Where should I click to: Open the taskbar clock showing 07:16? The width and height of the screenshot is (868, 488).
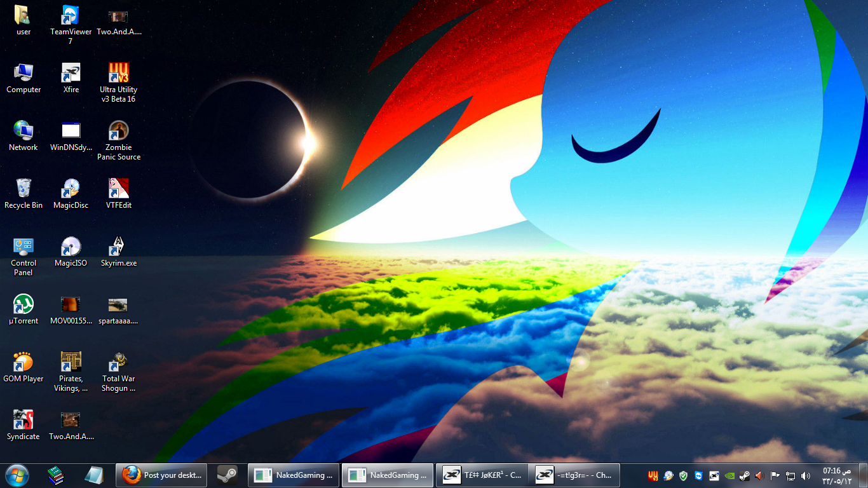coord(837,475)
